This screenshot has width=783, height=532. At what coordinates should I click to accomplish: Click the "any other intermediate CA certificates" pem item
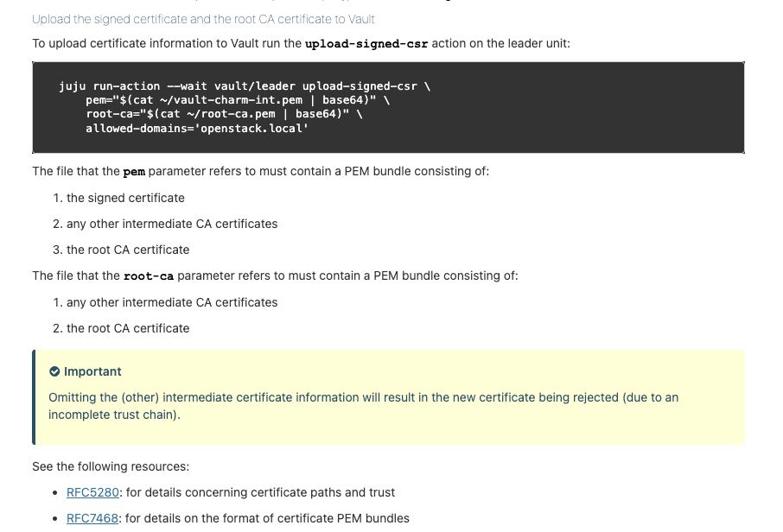coord(172,224)
